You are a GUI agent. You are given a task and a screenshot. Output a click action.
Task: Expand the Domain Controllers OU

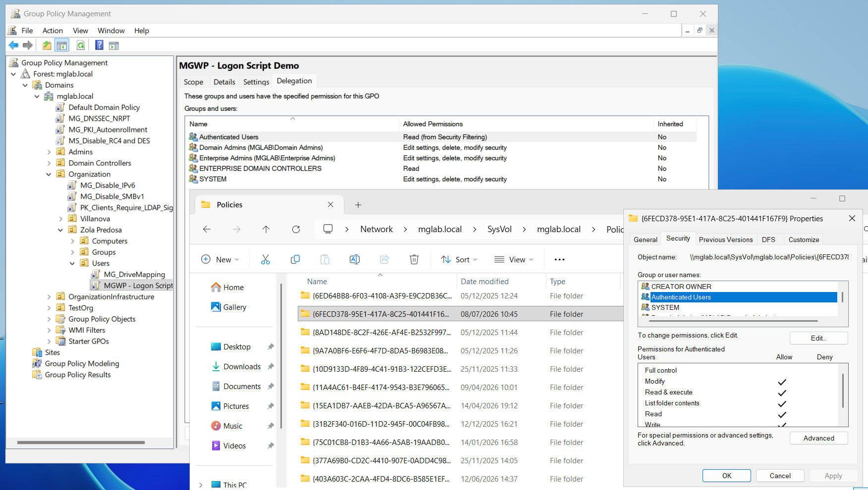(x=49, y=163)
